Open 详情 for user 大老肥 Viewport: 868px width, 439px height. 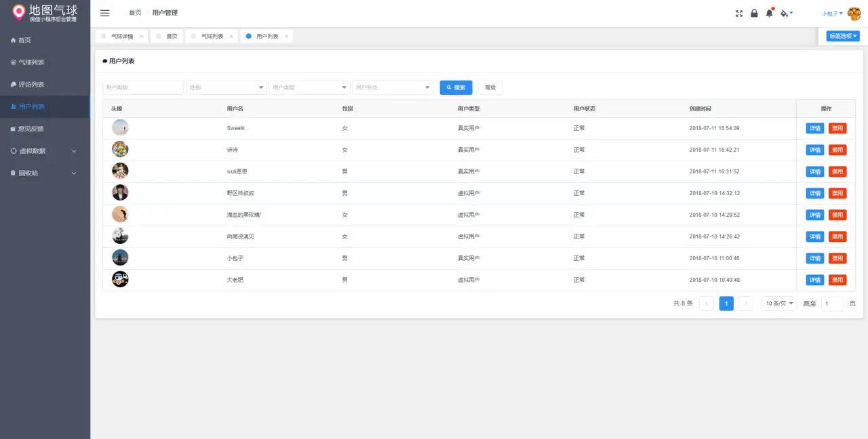click(x=815, y=280)
